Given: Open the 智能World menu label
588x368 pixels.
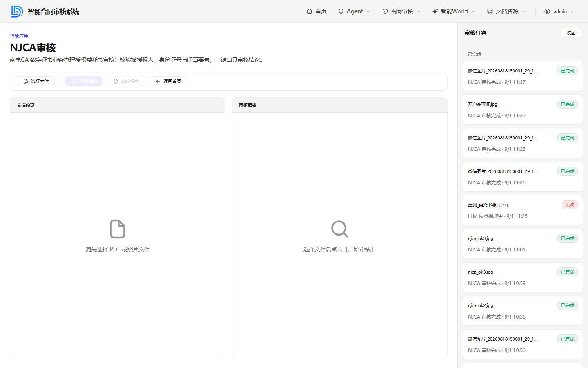Looking at the screenshot, I should coord(454,11).
